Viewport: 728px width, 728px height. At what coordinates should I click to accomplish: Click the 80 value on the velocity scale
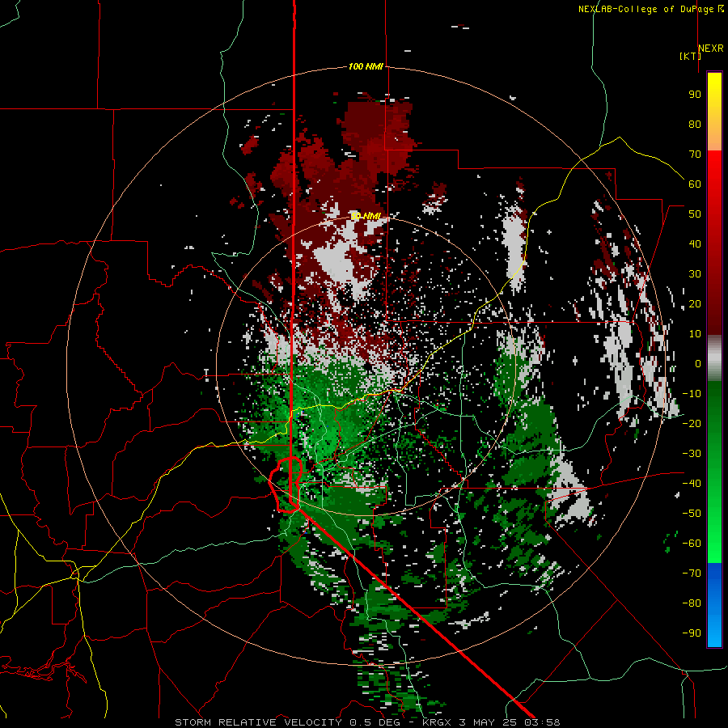coord(695,125)
